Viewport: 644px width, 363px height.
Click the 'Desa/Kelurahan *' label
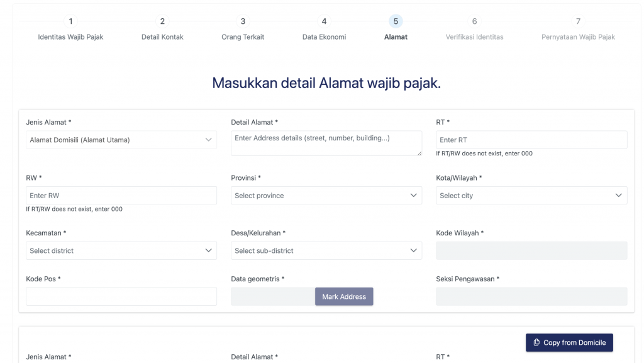tap(258, 233)
